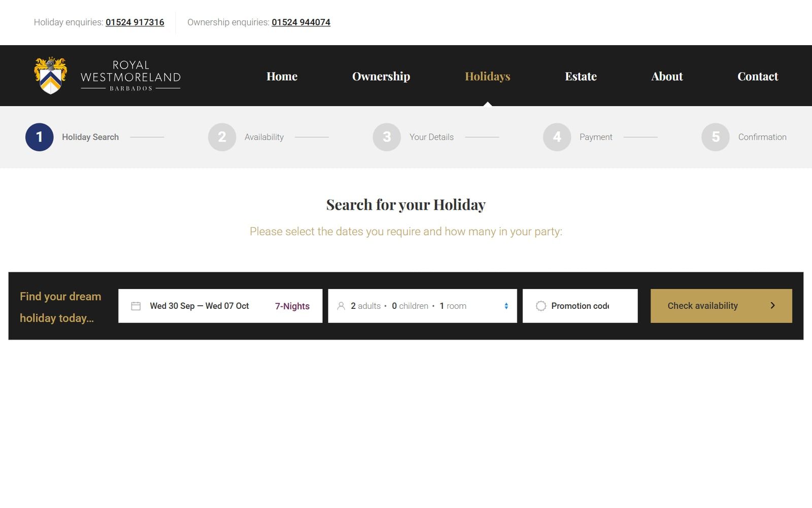
Task: Click the Royal Westmoreland crest logo
Action: (50, 76)
